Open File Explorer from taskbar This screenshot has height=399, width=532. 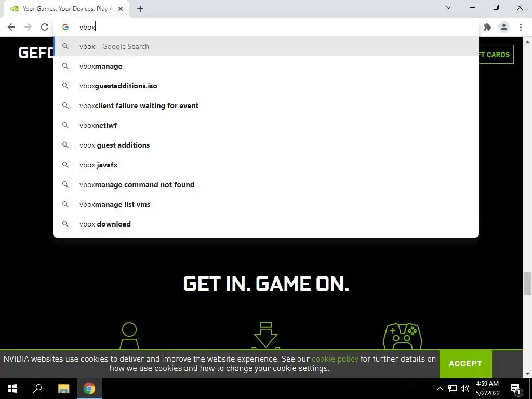point(63,389)
